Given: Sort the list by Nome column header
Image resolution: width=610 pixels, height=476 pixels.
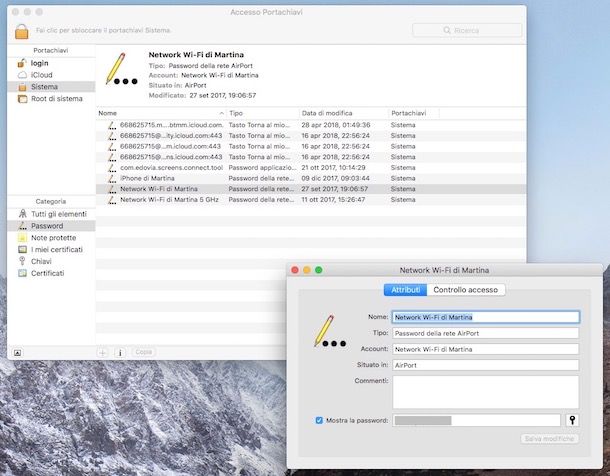Looking at the screenshot, I should tap(161, 113).
